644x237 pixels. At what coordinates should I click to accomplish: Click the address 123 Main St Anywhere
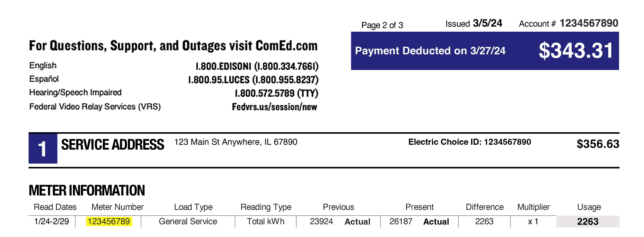[236, 142]
